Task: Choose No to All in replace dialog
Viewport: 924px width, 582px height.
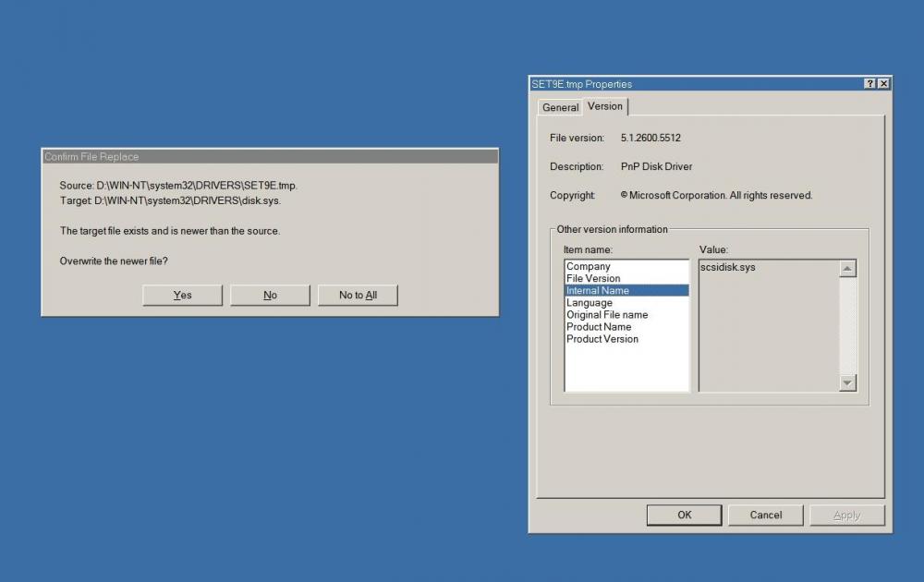Action: pyautogui.click(x=358, y=295)
